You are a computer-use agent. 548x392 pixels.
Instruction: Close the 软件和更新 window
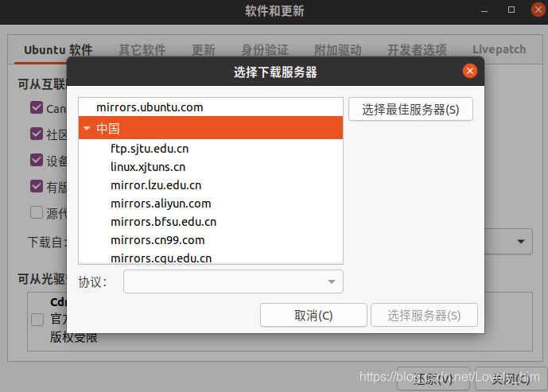tap(538, 10)
